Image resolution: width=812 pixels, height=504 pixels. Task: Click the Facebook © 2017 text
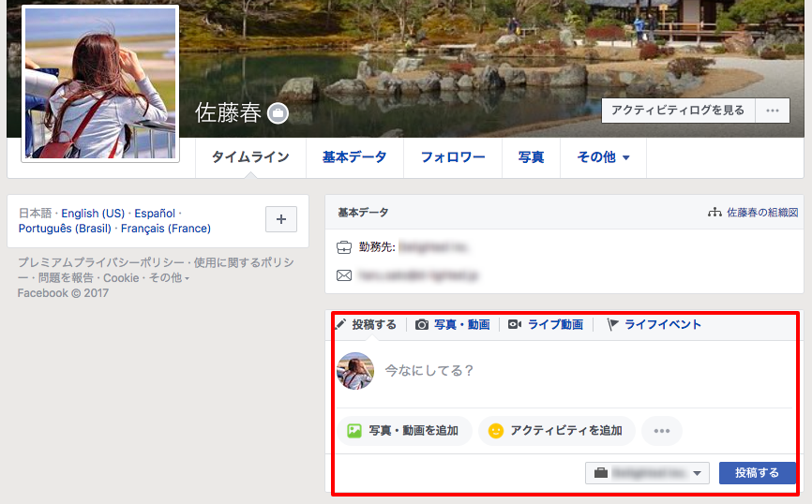coord(63,293)
